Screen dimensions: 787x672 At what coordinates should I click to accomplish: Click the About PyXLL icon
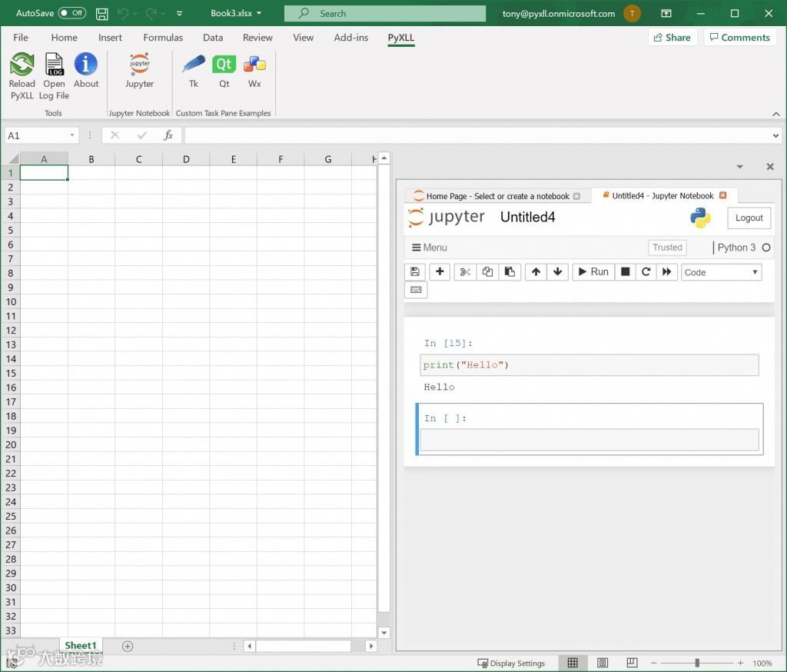point(86,71)
